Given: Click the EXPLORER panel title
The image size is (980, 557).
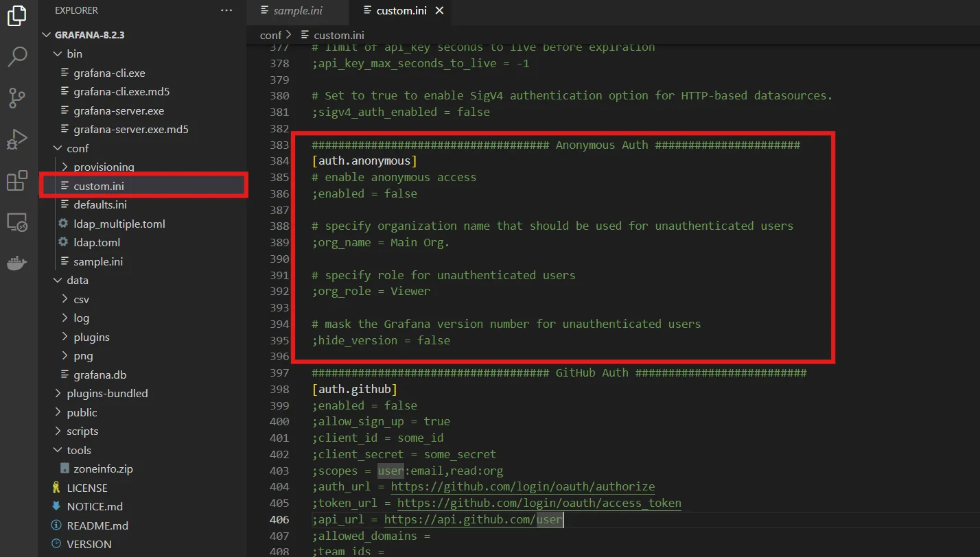Looking at the screenshot, I should pyautogui.click(x=76, y=10).
